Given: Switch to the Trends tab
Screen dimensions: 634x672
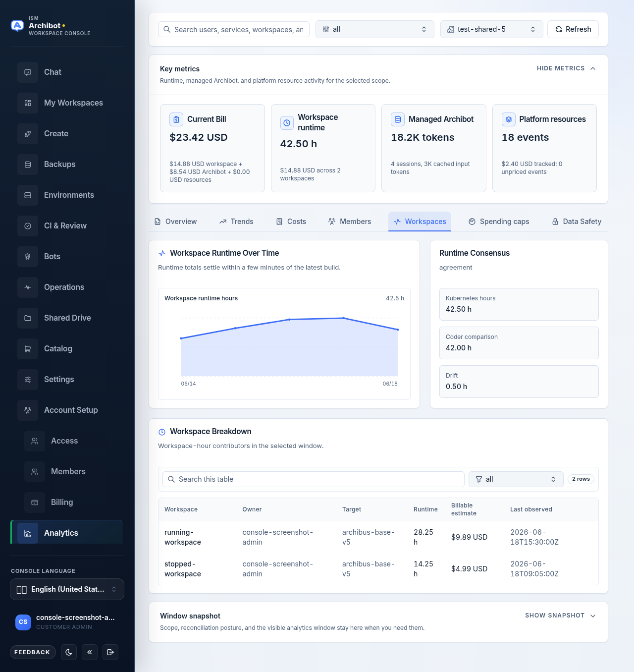Looking at the screenshot, I should 236,222.
